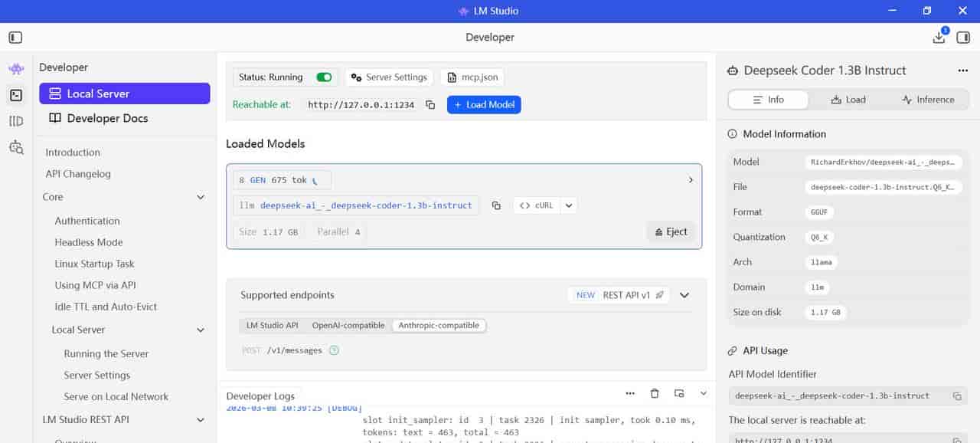
Task: Open the Linux Startup Task docs page
Action: pos(94,264)
